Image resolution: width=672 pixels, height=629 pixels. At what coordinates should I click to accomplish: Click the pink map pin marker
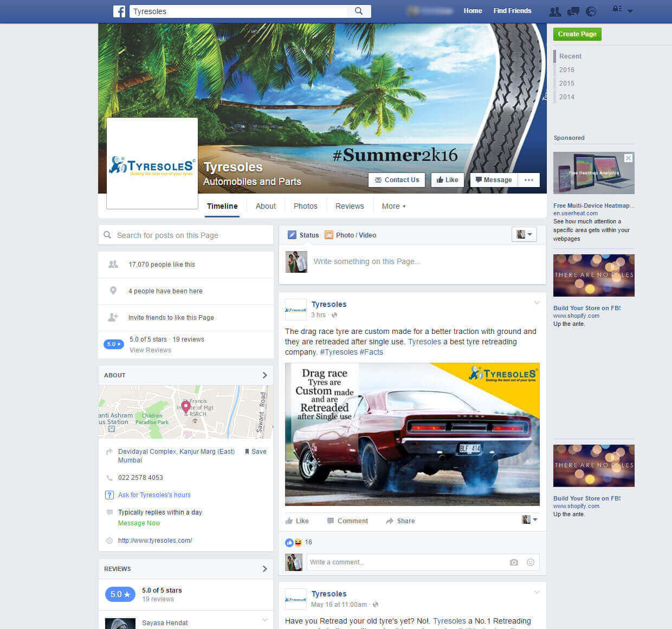186,407
